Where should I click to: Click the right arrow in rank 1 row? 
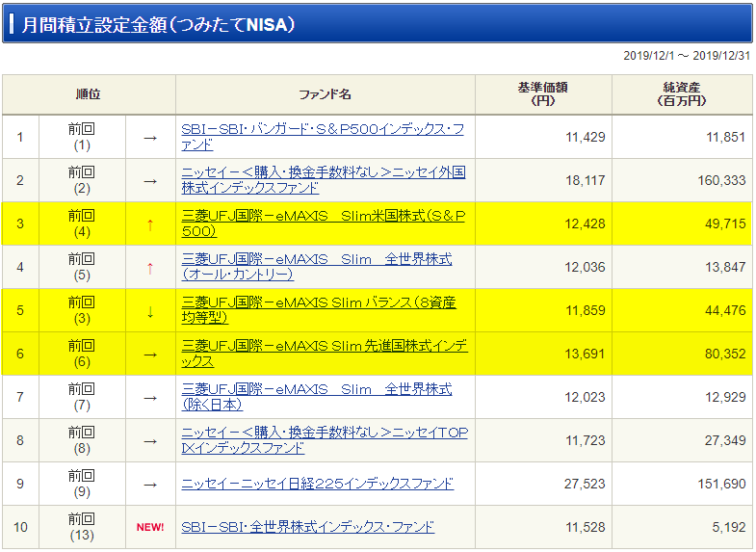click(150, 138)
